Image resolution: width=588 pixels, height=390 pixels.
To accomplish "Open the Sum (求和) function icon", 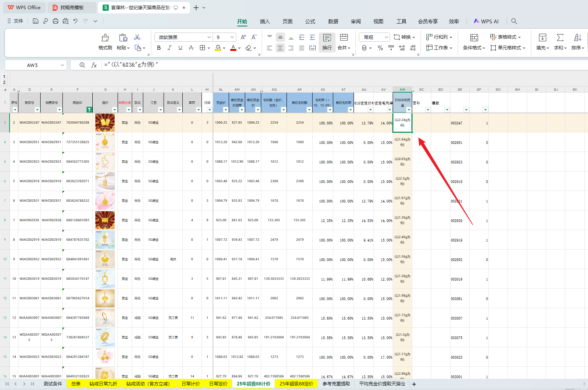I will click(x=560, y=38).
